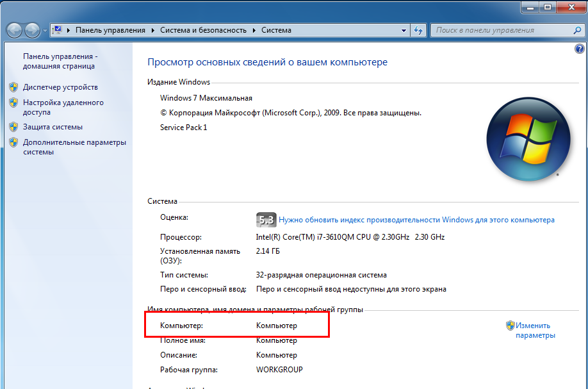Click the WORKGROUP value
Image resolution: width=588 pixels, height=389 pixels.
[279, 370]
